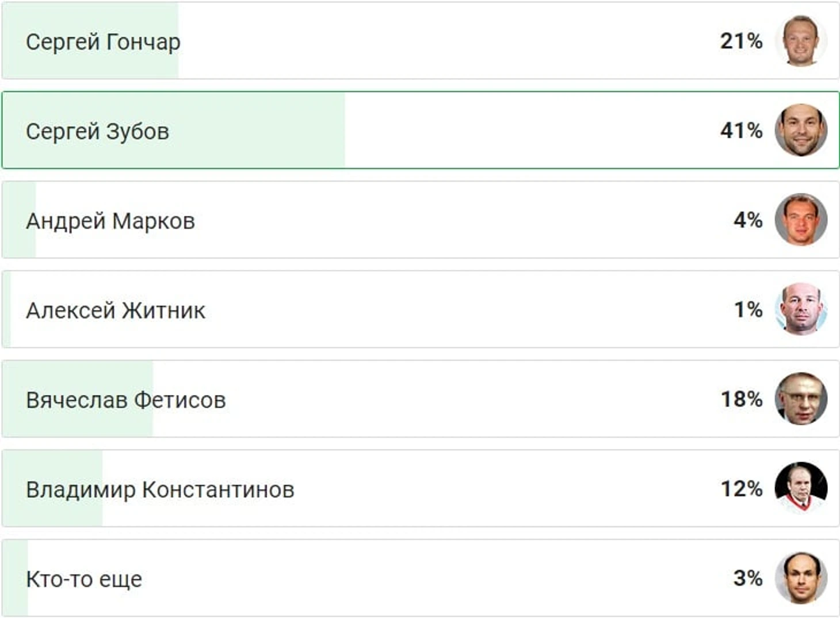Click the avatar photo beside Вячеслав Фетисов
This screenshot has width=840, height=618.
(801, 400)
